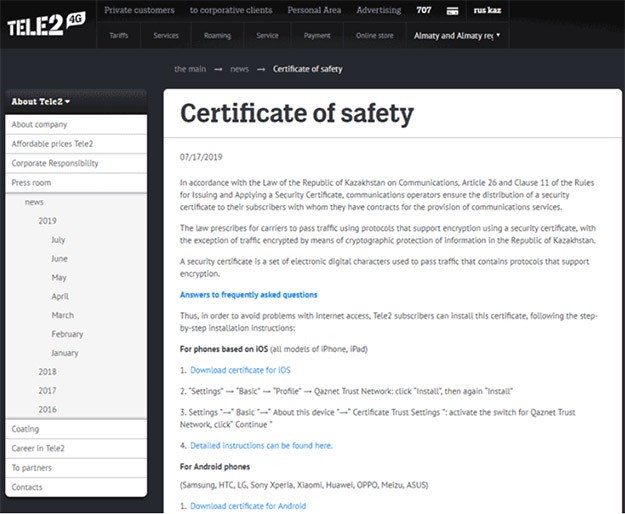Screen dimensions: 625x514
Task: Go to Personal Area
Action: (x=314, y=10)
